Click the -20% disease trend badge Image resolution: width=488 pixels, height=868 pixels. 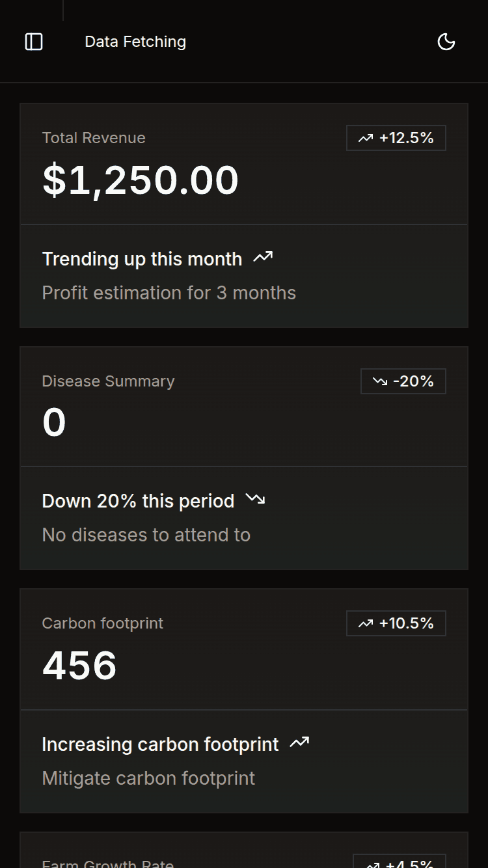pyautogui.click(x=403, y=381)
